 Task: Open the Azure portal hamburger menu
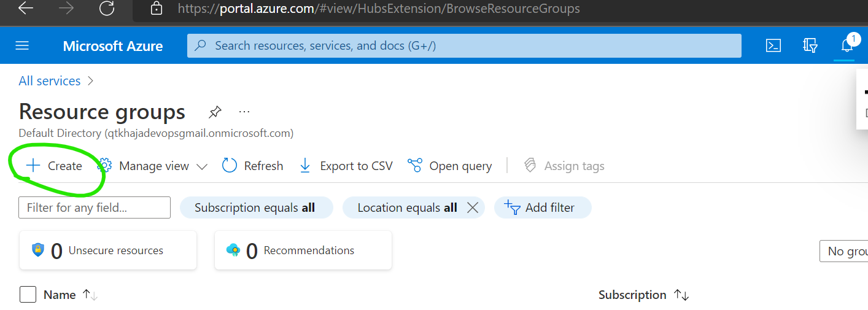(22, 46)
